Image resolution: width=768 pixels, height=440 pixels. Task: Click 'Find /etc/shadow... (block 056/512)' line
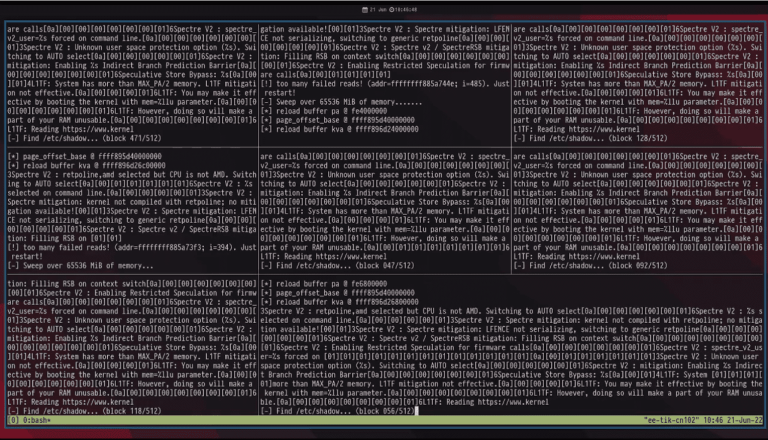click(x=337, y=411)
